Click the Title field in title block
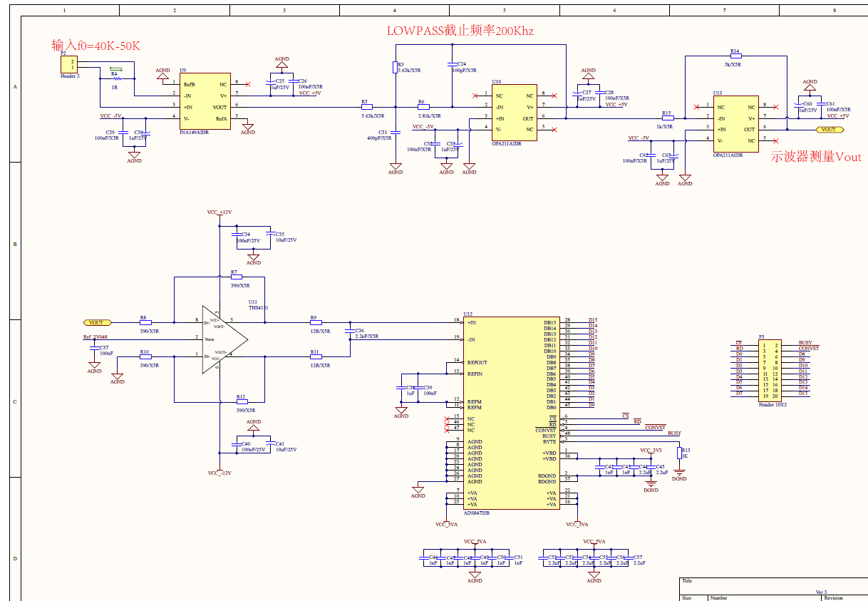868x601 pixels. pyautogui.click(x=687, y=581)
